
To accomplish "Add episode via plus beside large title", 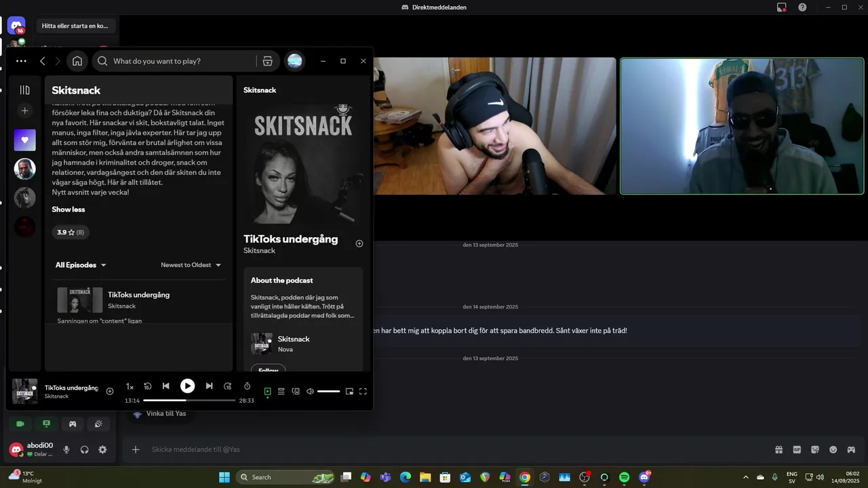I will click(359, 243).
